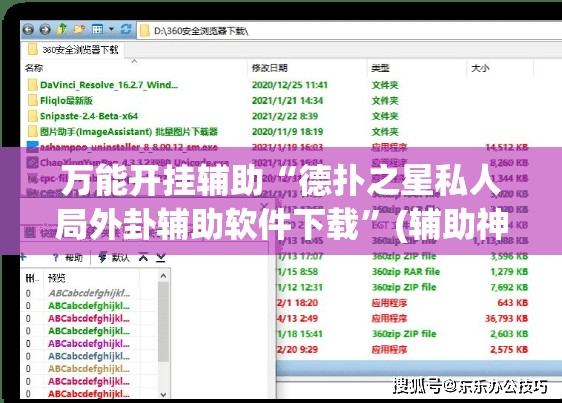The image size is (562, 403).
Task: Select the purple ABCabcdefghijkl preview row
Action: click(x=89, y=343)
